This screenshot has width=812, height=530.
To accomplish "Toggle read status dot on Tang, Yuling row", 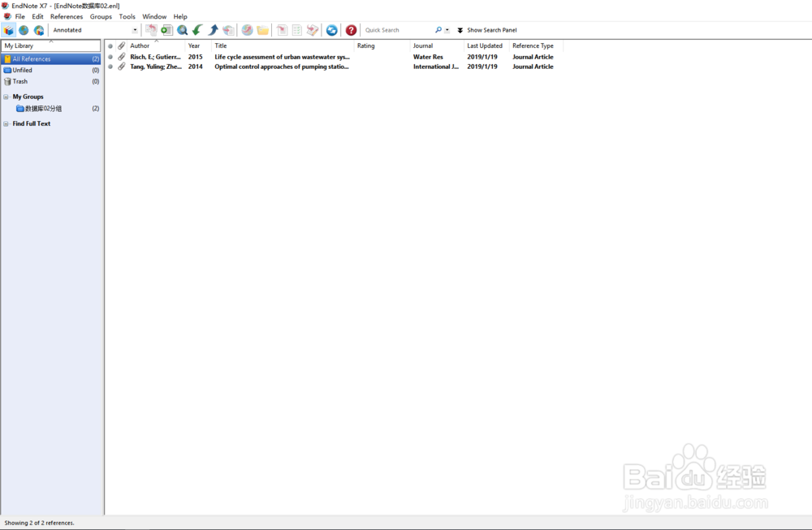I will tap(110, 67).
